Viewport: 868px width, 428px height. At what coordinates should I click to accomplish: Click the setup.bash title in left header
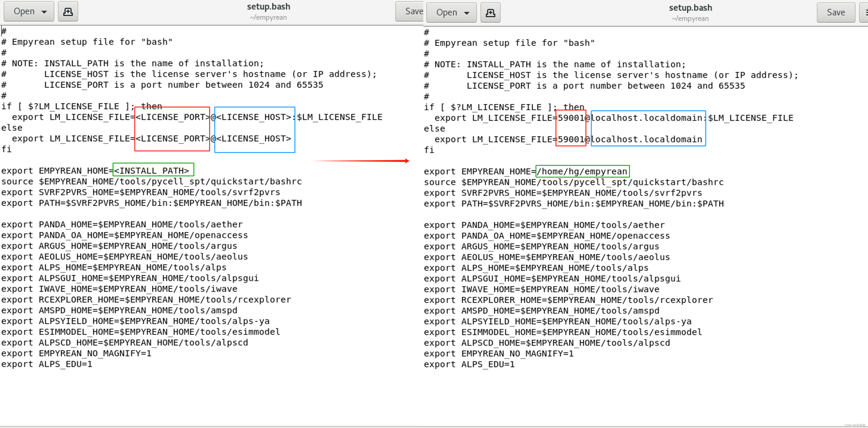268,7
